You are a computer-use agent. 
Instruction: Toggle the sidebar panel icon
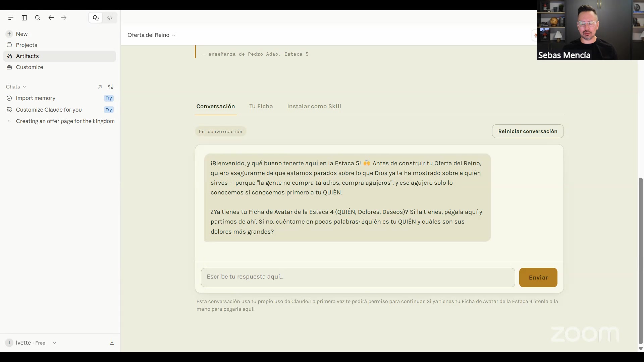click(24, 18)
